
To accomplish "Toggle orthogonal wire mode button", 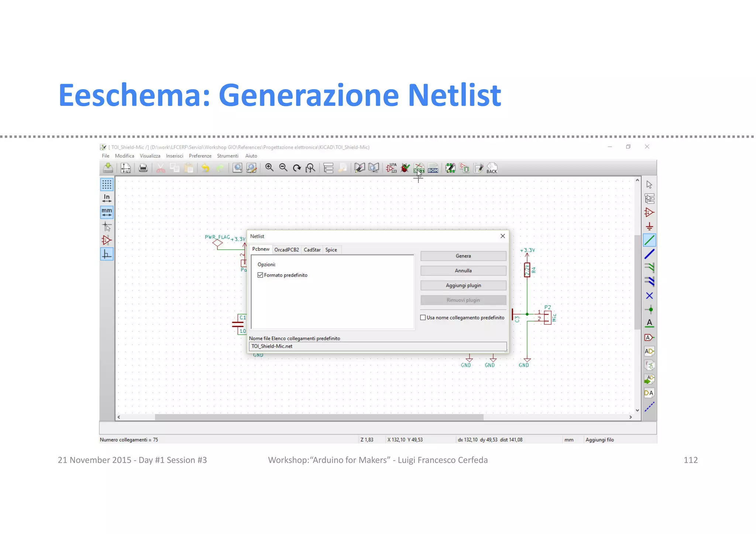I will (x=107, y=254).
